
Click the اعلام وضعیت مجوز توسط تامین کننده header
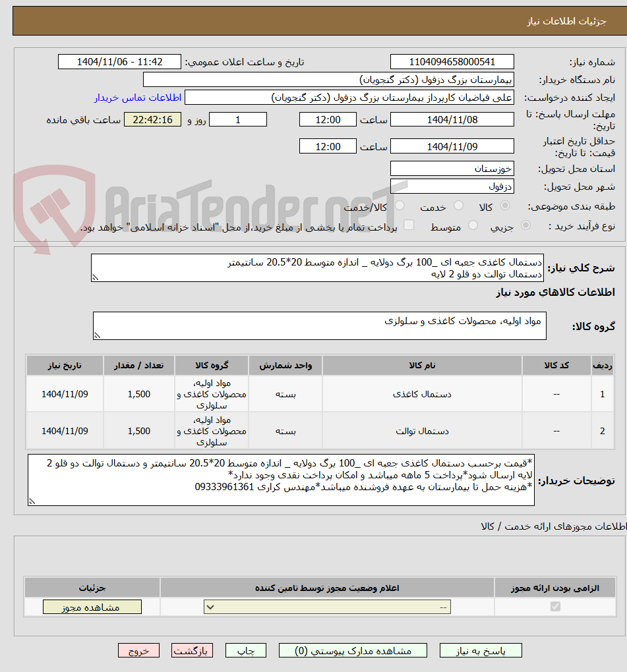click(327, 588)
